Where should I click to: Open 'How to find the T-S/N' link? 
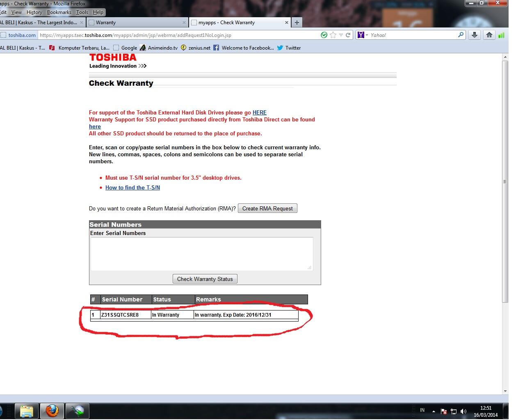coord(132,187)
